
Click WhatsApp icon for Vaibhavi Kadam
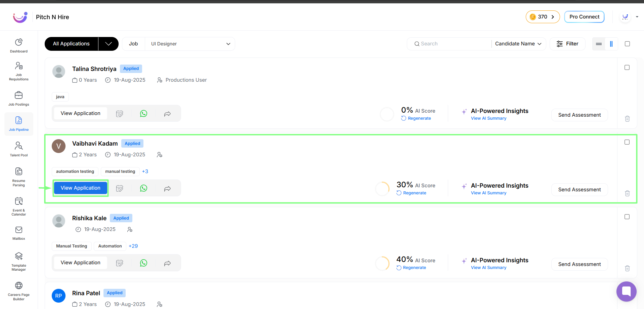[x=143, y=188]
